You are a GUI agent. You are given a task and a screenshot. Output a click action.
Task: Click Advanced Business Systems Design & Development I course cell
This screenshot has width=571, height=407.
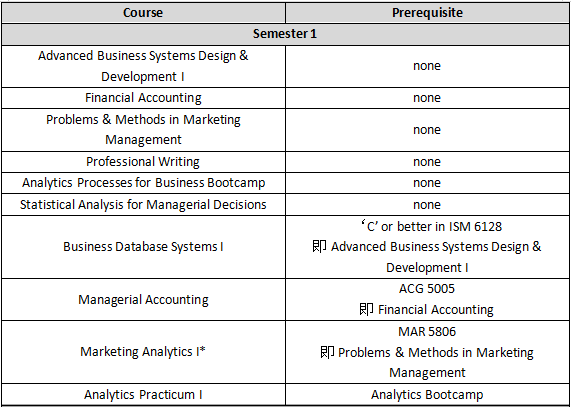tap(143, 66)
